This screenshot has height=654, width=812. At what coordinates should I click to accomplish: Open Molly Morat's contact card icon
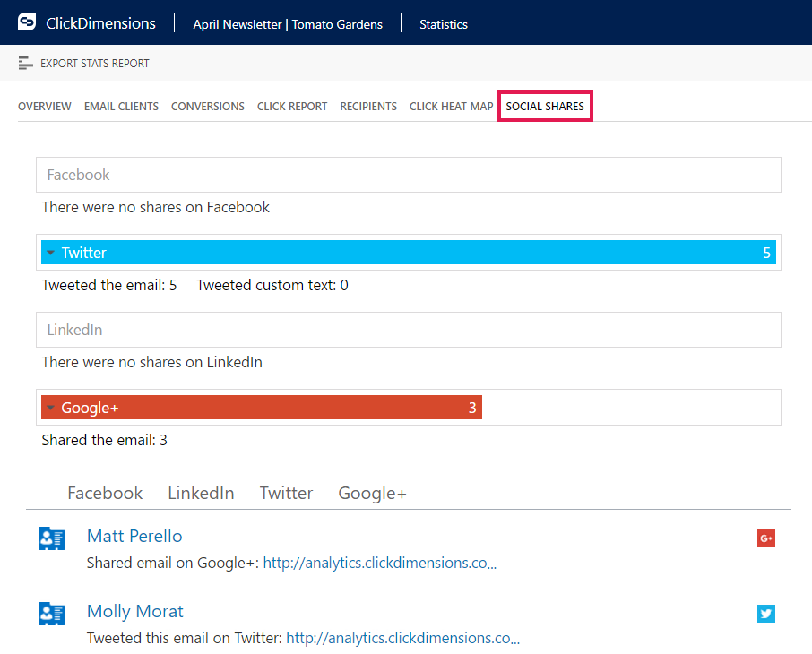click(51, 614)
